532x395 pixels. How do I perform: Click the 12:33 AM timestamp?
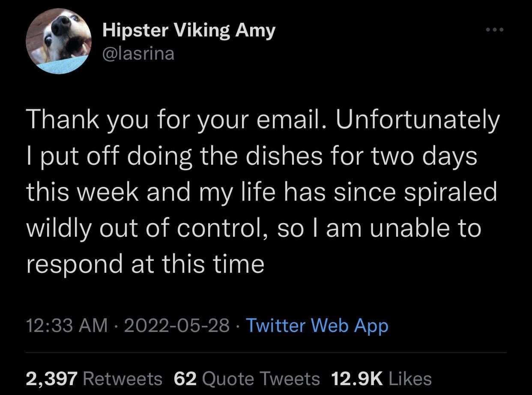point(67,326)
